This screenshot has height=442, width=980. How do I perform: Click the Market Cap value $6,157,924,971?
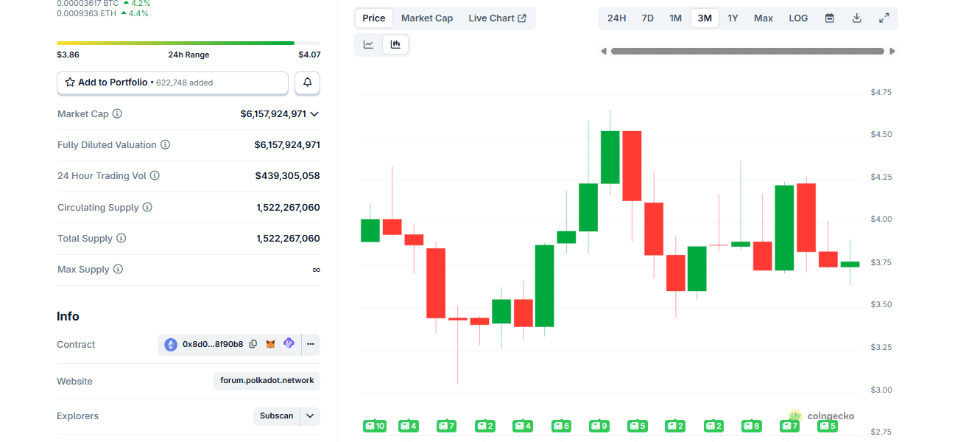coord(273,114)
